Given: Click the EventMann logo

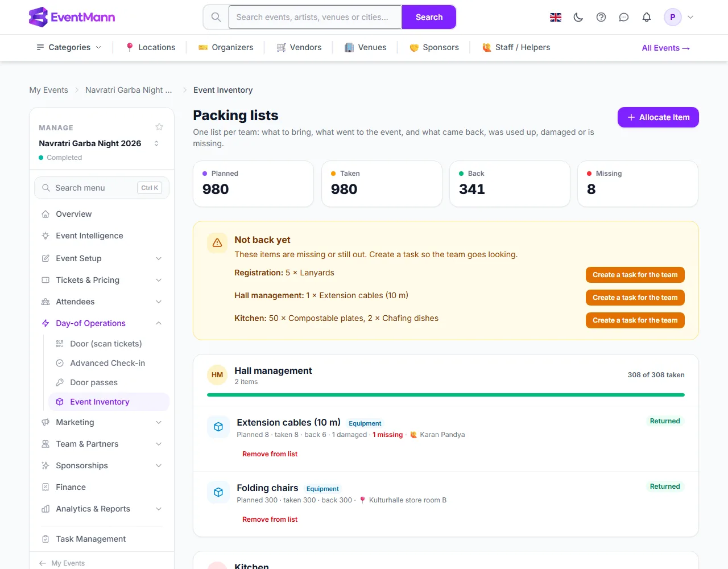Looking at the screenshot, I should click(72, 17).
